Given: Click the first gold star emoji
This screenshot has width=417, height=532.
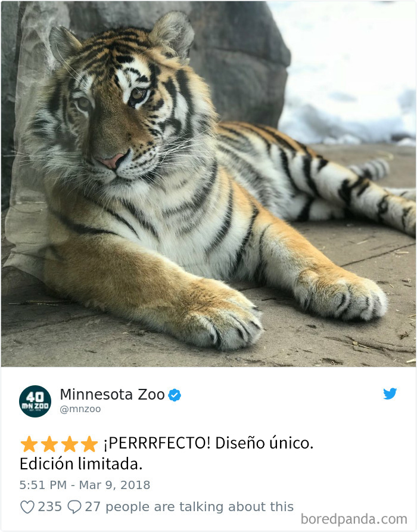Looking at the screenshot, I should point(29,444).
